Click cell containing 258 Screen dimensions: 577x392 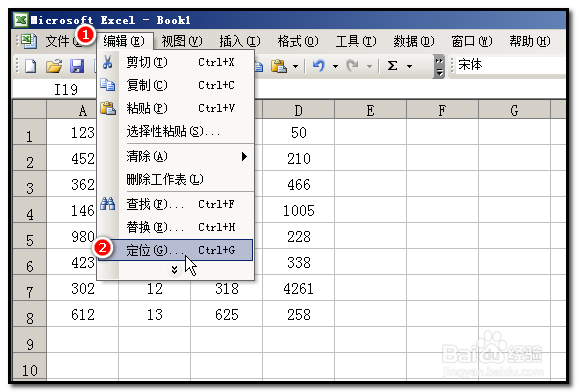298,314
